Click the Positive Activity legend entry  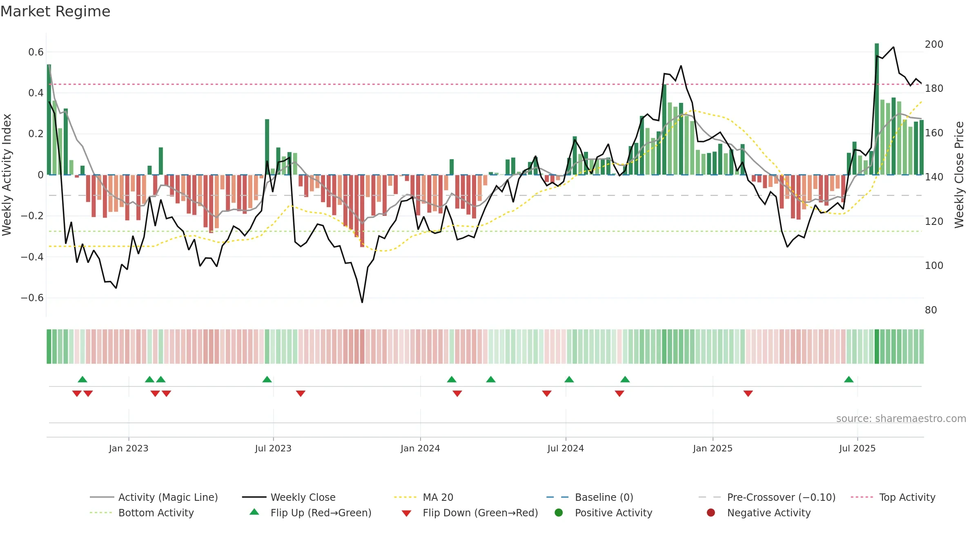click(604, 513)
